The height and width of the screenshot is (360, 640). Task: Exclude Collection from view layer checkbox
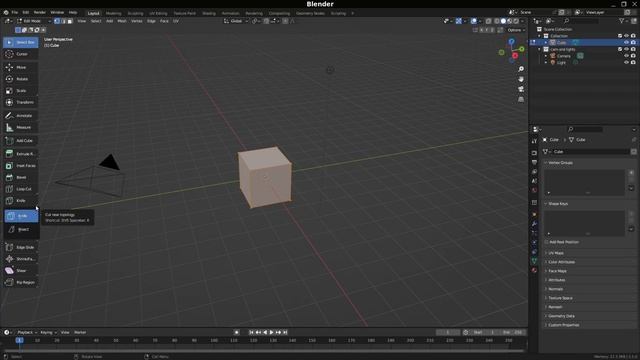click(620, 36)
